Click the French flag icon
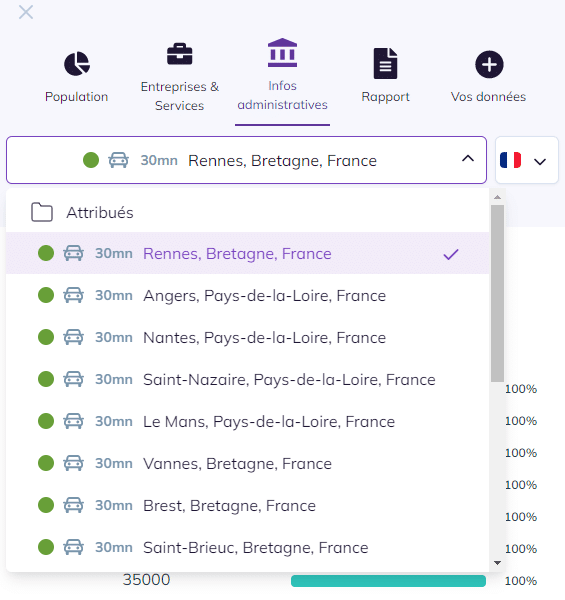The image size is (565, 600). pyautogui.click(x=510, y=160)
